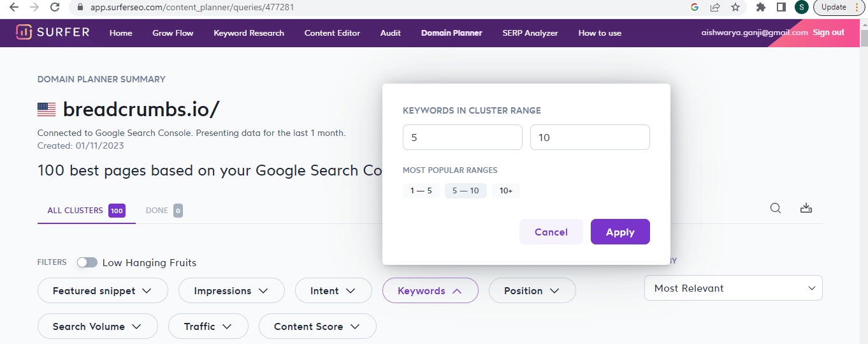Reload the page with refresh icon
The height and width of the screenshot is (344, 868).
coord(55,8)
